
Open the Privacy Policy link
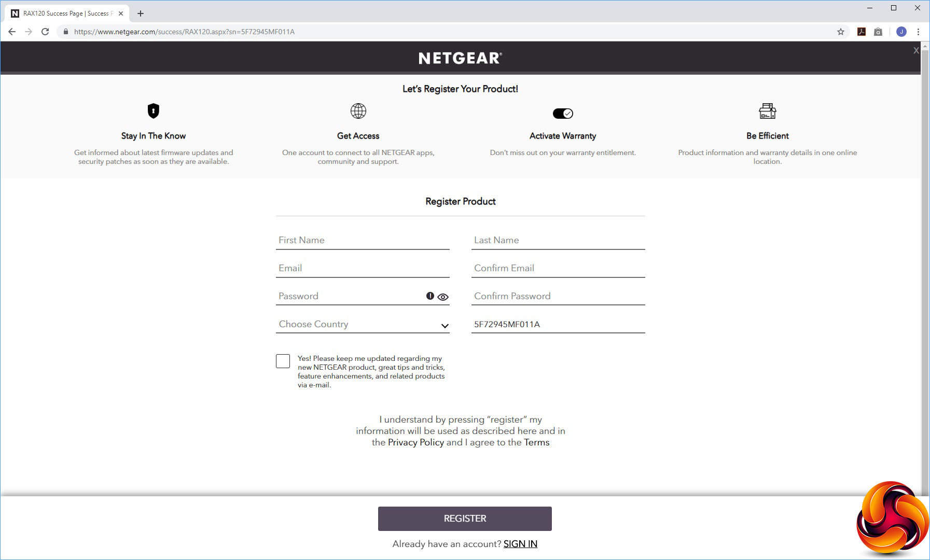(x=416, y=442)
